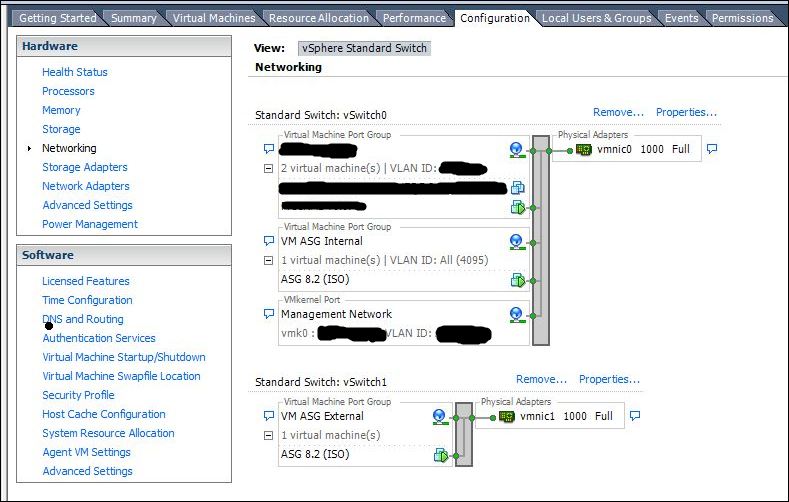
Task: Open Properties for vSwitch0
Action: [686, 112]
